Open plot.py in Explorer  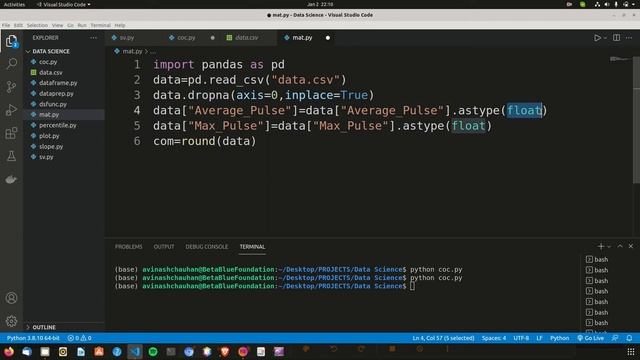[x=49, y=136]
